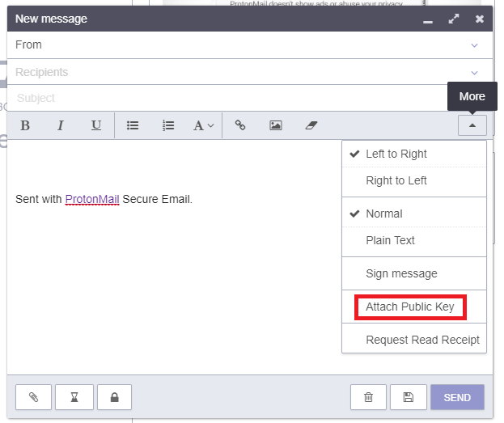
Task: Insert a numbered list
Action: (168, 125)
